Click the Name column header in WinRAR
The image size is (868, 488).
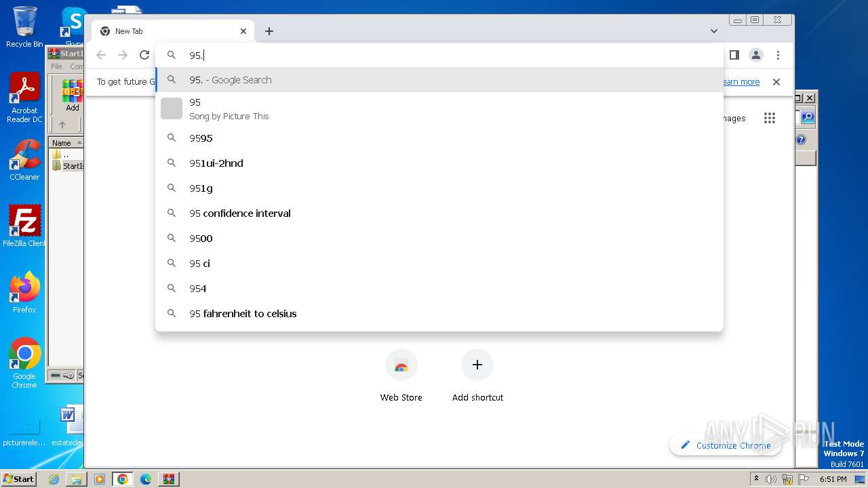[x=66, y=143]
